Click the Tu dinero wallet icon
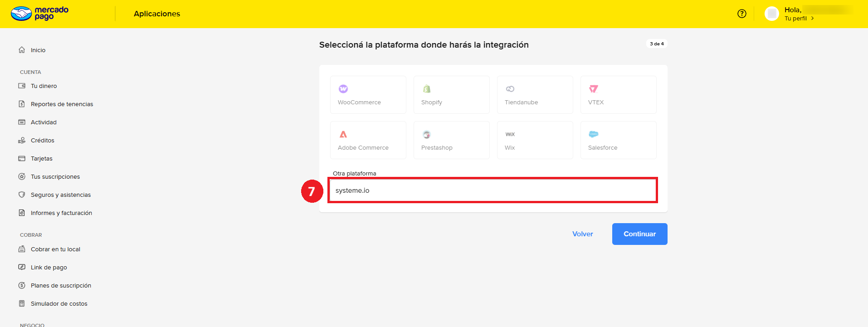Screen dimensions: 868x327 (22, 86)
